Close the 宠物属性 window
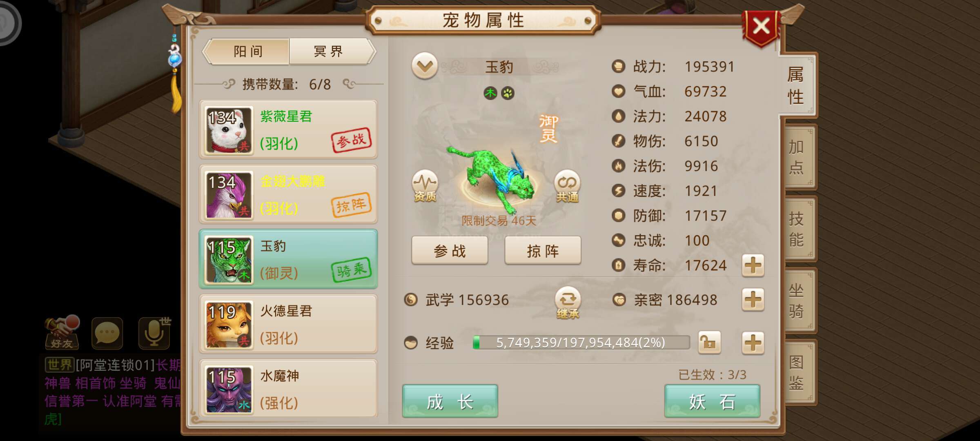 761,27
